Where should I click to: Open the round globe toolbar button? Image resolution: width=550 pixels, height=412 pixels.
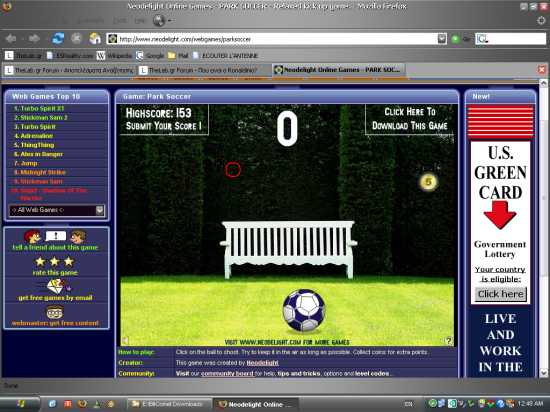(x=159, y=20)
